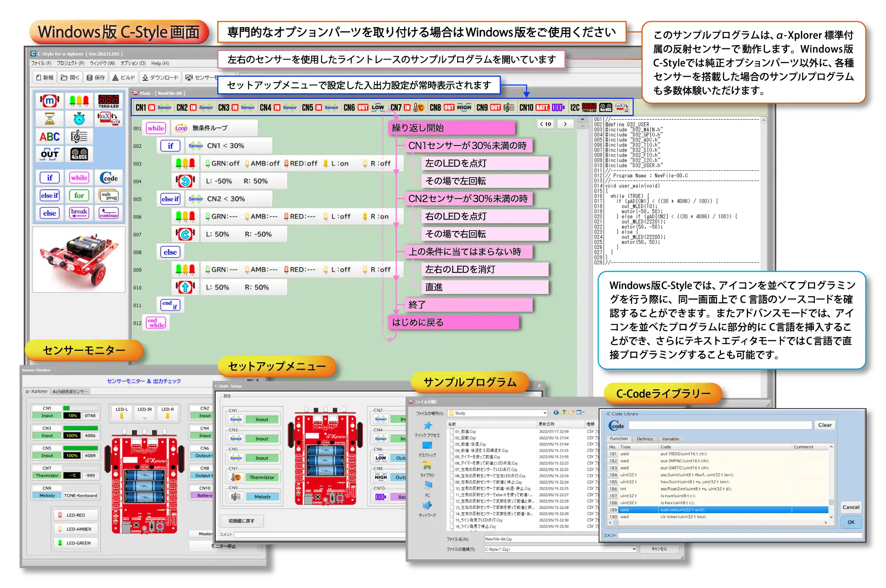Click the Up-one-level icon in the file dialog
Image resolution: width=886 pixels, height=588 pixels.
564,412
